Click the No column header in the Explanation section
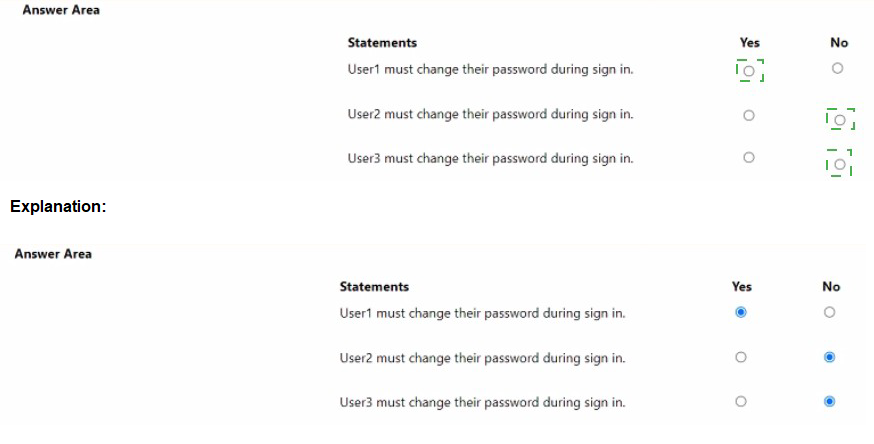The height and width of the screenshot is (444, 874). pos(831,287)
